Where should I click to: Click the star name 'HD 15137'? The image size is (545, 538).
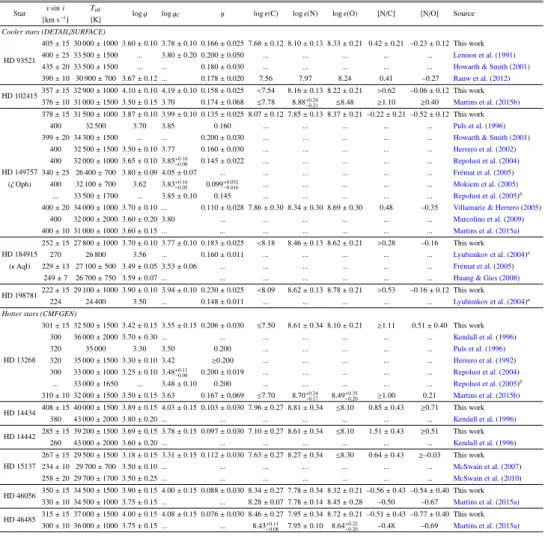click(x=19, y=467)
